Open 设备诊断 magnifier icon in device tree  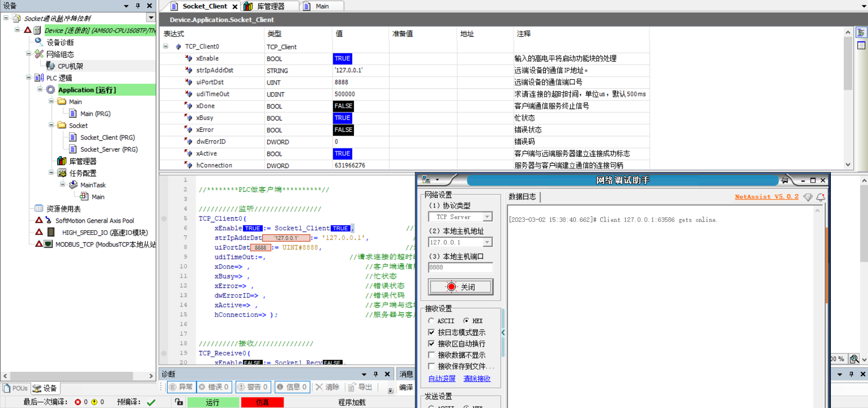tap(39, 42)
